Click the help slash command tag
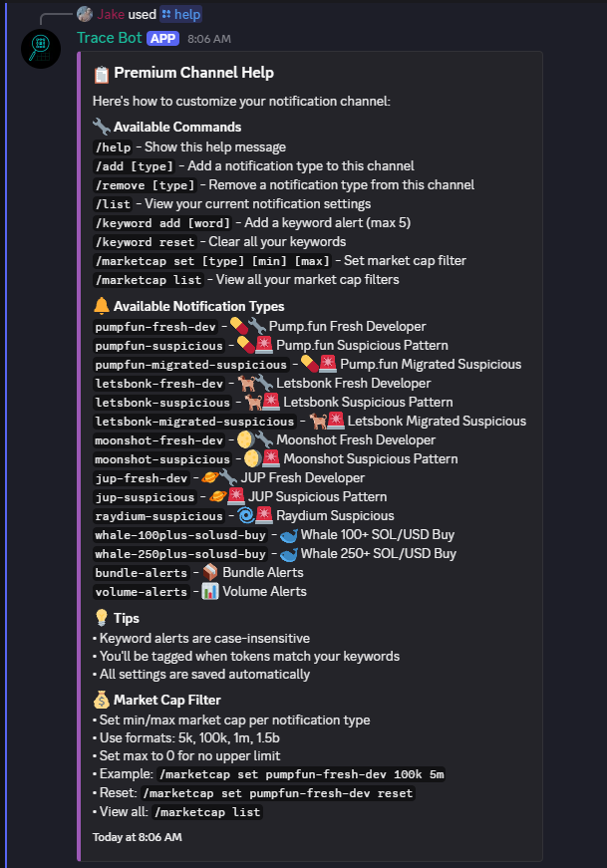Viewport: 607px width, 868px height. 181,14
